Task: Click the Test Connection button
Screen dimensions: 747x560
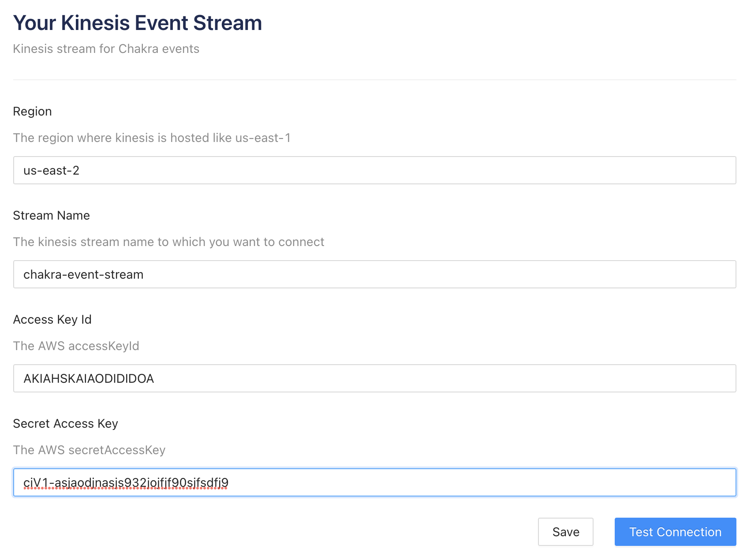Action: pos(675,532)
